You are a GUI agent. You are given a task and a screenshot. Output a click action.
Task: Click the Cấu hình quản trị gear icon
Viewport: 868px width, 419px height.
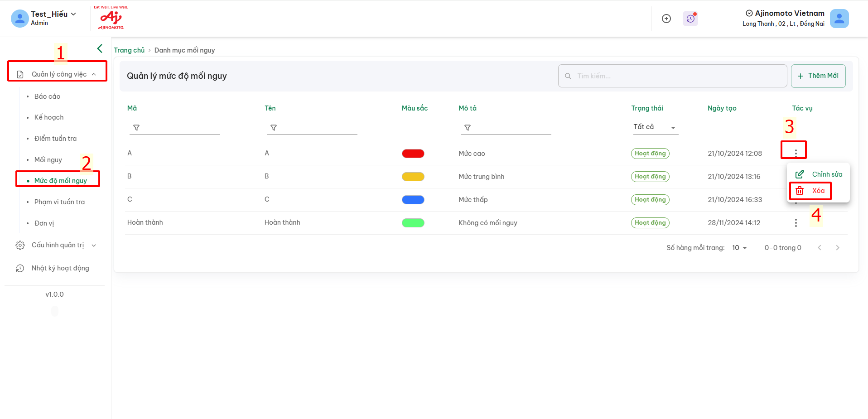pyautogui.click(x=20, y=245)
